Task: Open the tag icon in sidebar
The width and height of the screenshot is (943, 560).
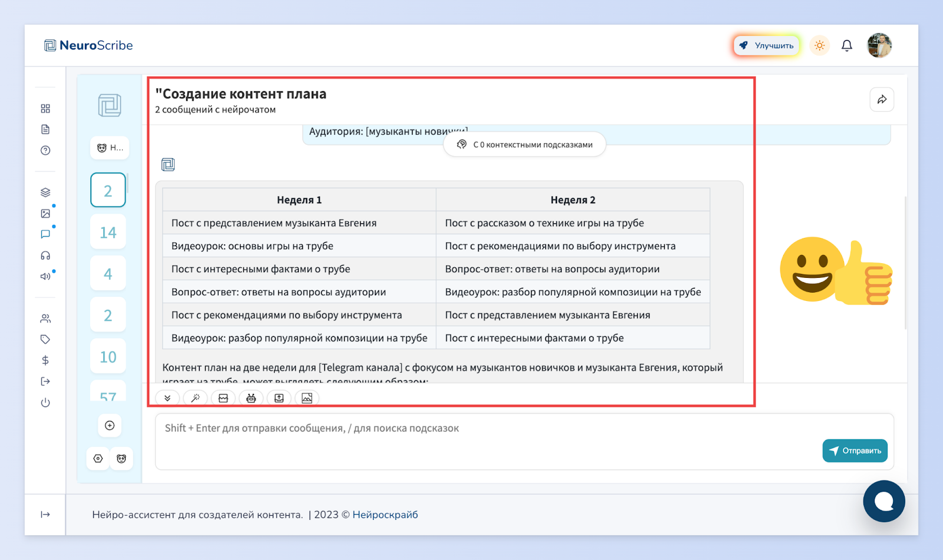Action: click(x=45, y=339)
